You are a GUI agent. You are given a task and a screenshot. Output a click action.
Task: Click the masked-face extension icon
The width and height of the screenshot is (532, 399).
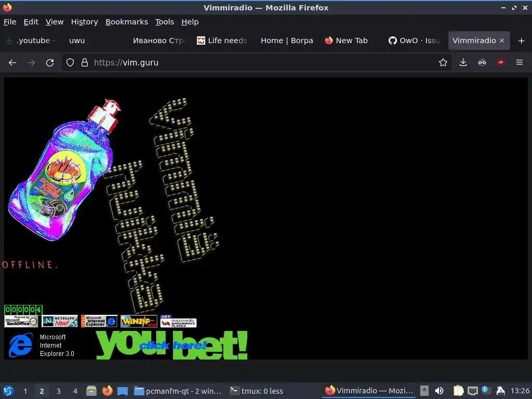pos(482,62)
